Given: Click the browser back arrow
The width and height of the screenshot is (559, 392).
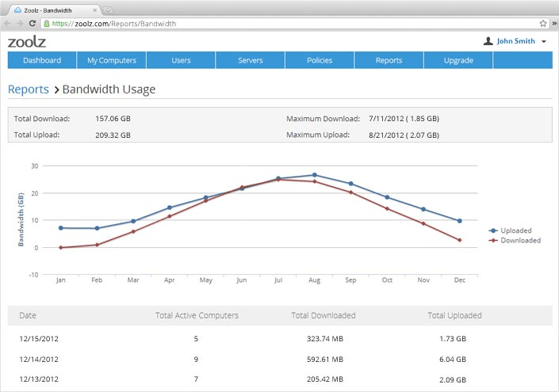Looking at the screenshot, I should 7,24.
